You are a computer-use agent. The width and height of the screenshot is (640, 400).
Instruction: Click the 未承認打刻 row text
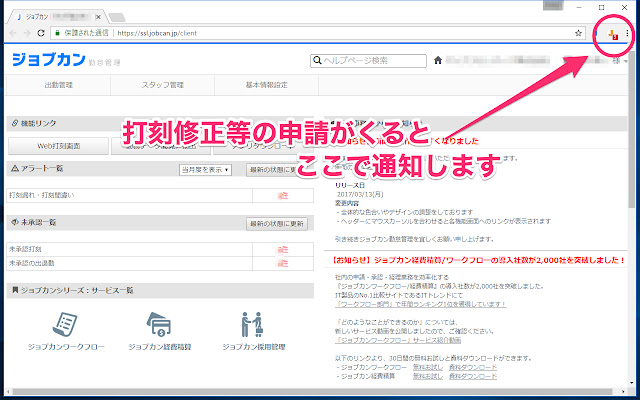coord(25,249)
